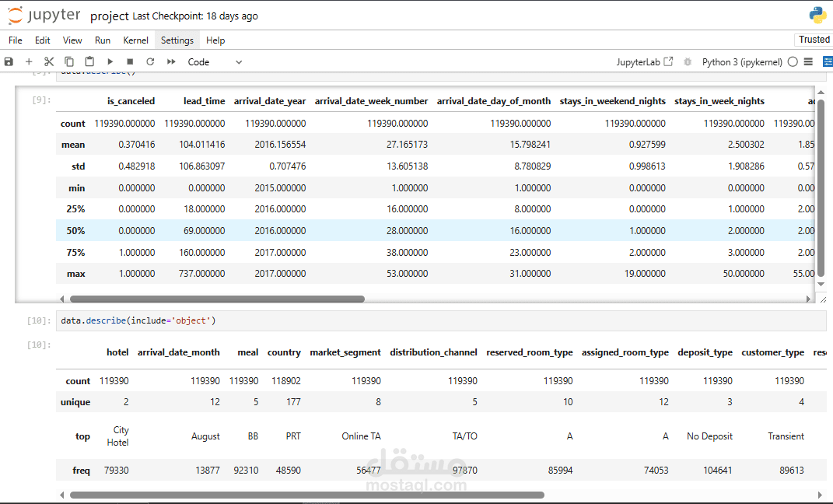Copy the selected cell via the toolbar icon

coord(69,61)
